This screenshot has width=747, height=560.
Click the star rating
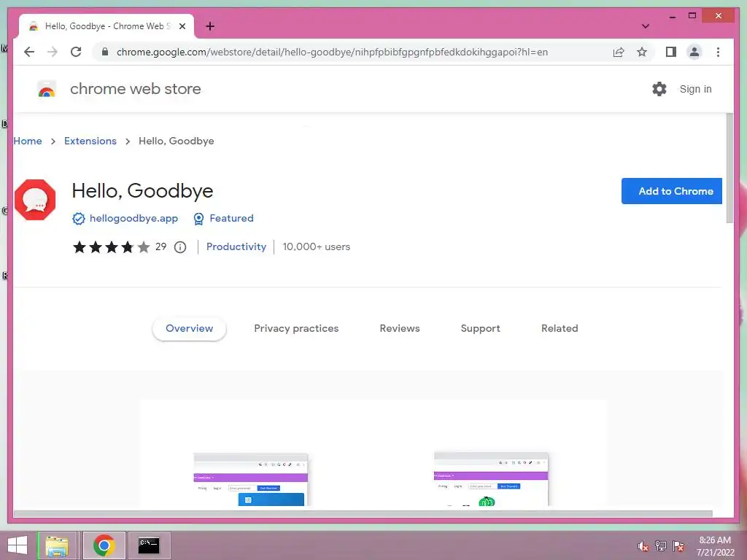(x=111, y=247)
